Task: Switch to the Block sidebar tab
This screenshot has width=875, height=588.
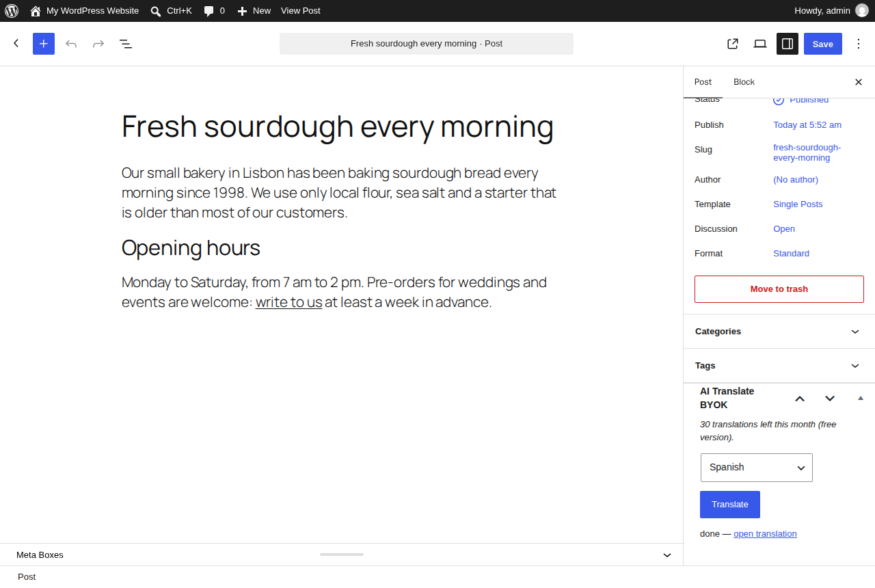Action: 744,82
